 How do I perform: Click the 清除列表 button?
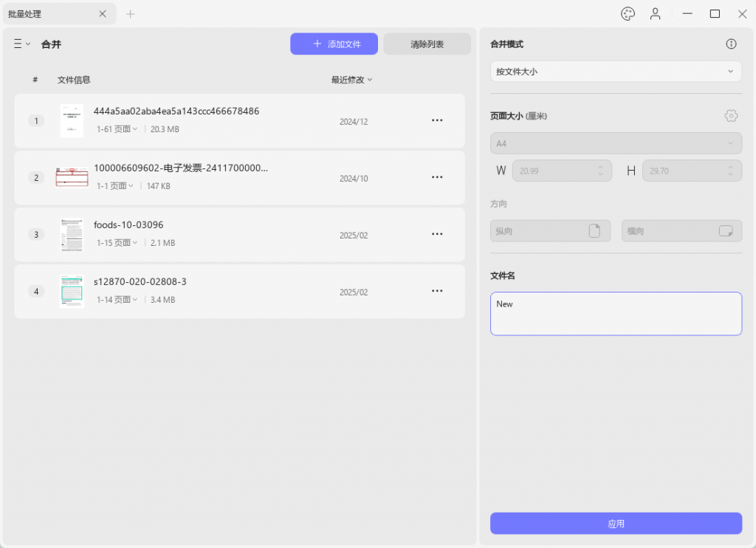(427, 44)
